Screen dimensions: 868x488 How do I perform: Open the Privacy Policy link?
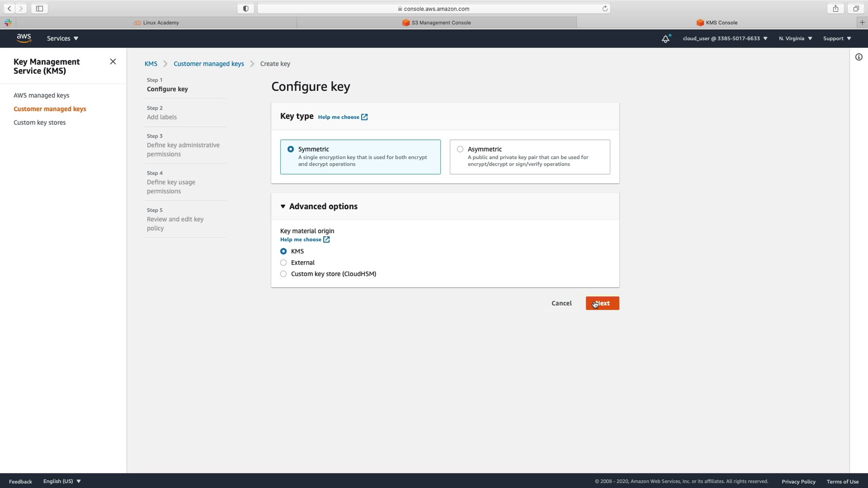(798, 481)
